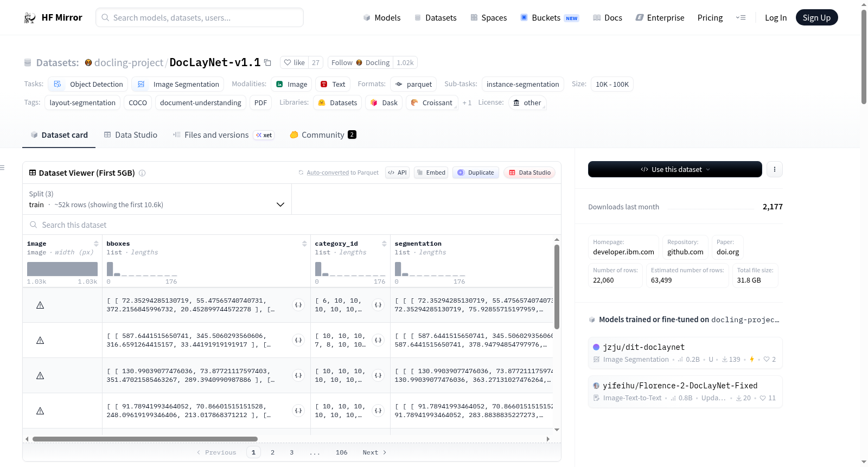Go to page 106 of the dataset
868x467 pixels.
[x=341, y=452]
